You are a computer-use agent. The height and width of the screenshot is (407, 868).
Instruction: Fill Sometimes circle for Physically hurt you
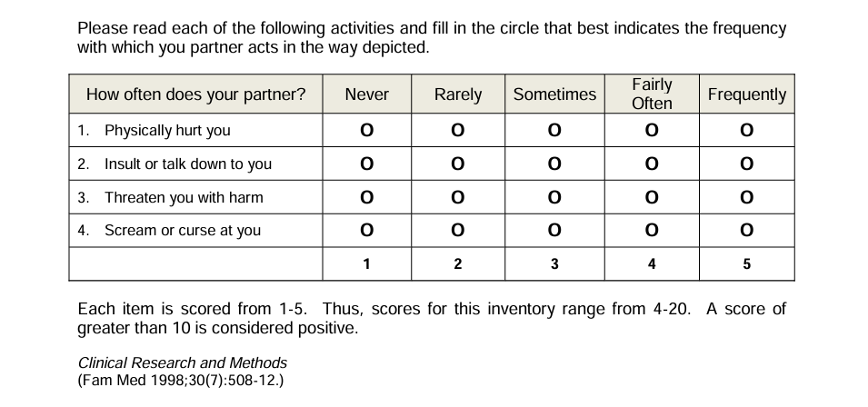554,131
